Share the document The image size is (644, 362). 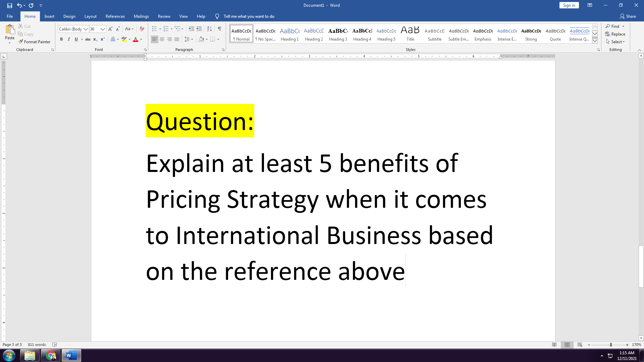tap(628, 16)
